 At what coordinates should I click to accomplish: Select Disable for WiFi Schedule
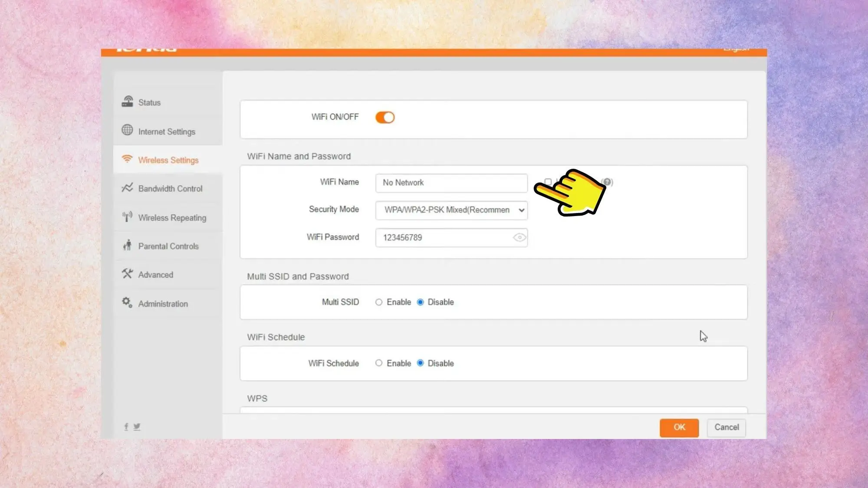tap(420, 364)
